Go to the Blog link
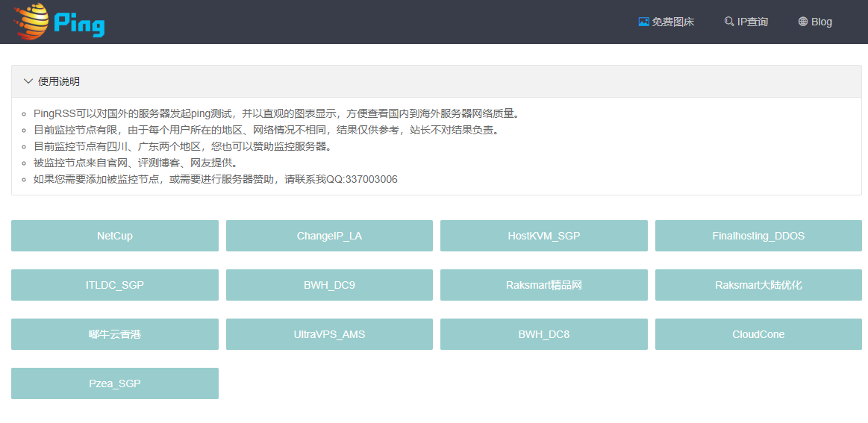Screen dimensions: 868x423 pyautogui.click(x=821, y=22)
